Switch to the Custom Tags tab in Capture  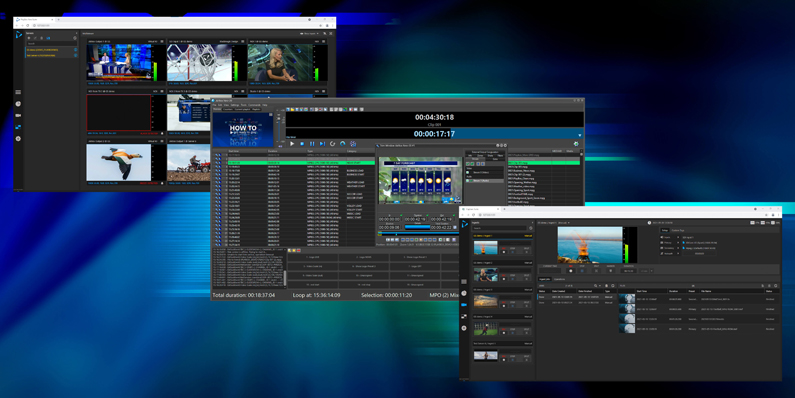point(678,230)
